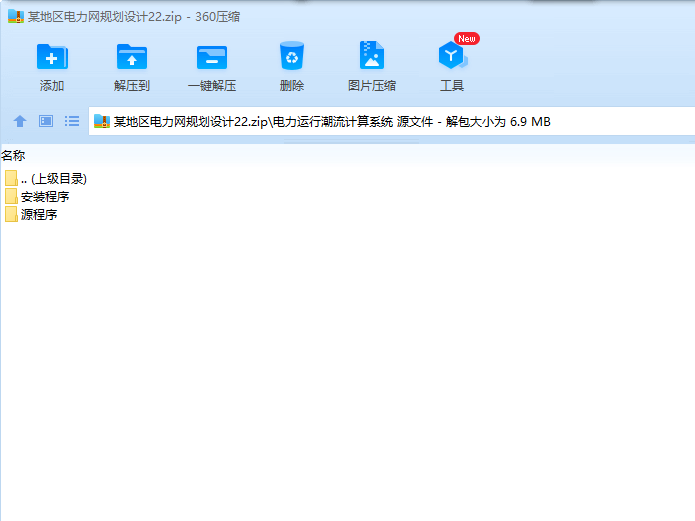This screenshot has height=521, width=695.
Task: Switch to icon view mode button
Action: pyautogui.click(x=46, y=121)
